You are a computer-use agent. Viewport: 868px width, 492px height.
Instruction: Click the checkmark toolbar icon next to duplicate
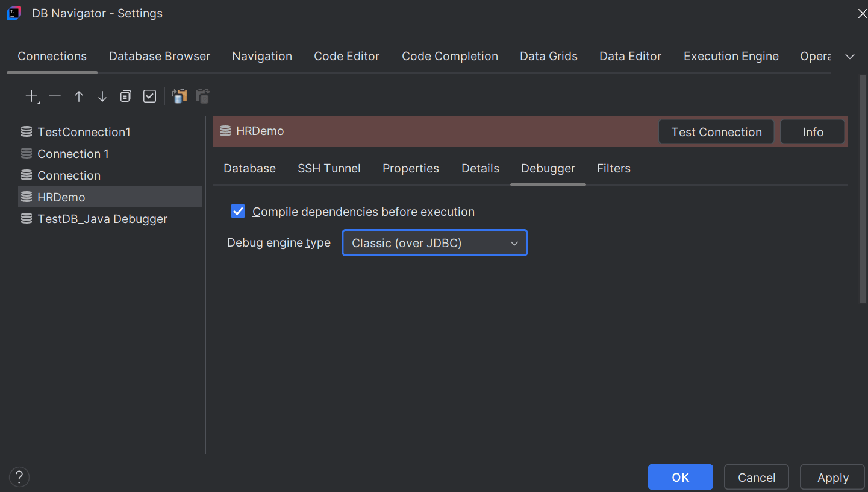click(149, 96)
